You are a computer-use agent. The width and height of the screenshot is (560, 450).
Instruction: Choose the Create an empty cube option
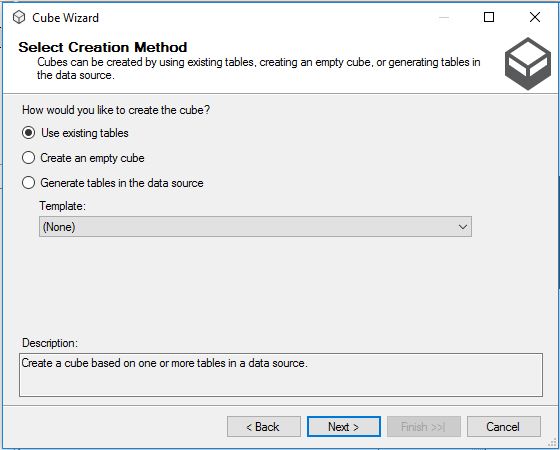point(28,158)
